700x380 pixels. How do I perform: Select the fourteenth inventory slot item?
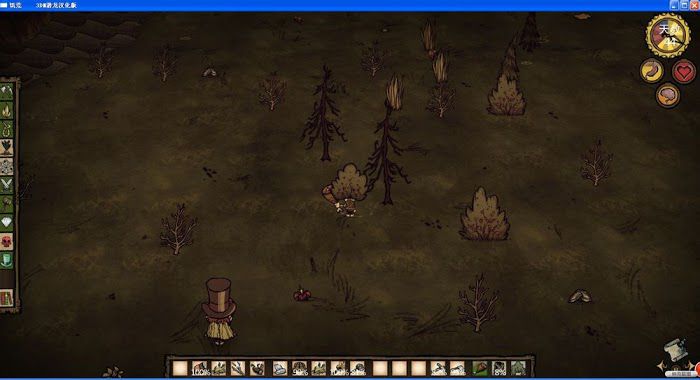tap(438, 368)
